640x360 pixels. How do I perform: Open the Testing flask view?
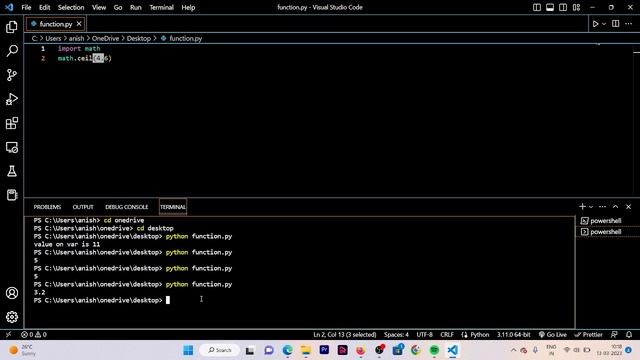pos(12,171)
